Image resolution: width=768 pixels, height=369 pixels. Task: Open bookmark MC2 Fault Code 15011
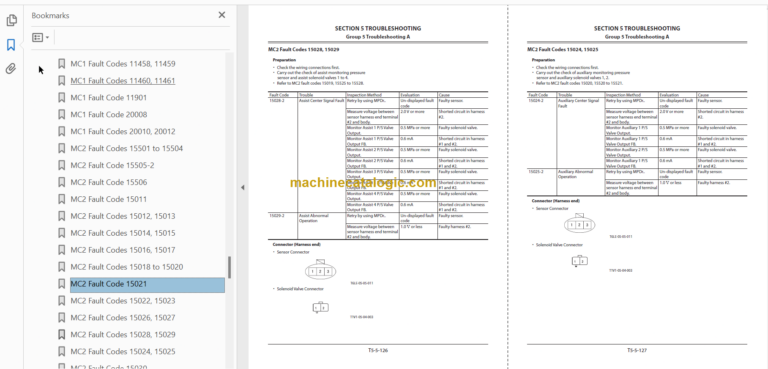108,199
